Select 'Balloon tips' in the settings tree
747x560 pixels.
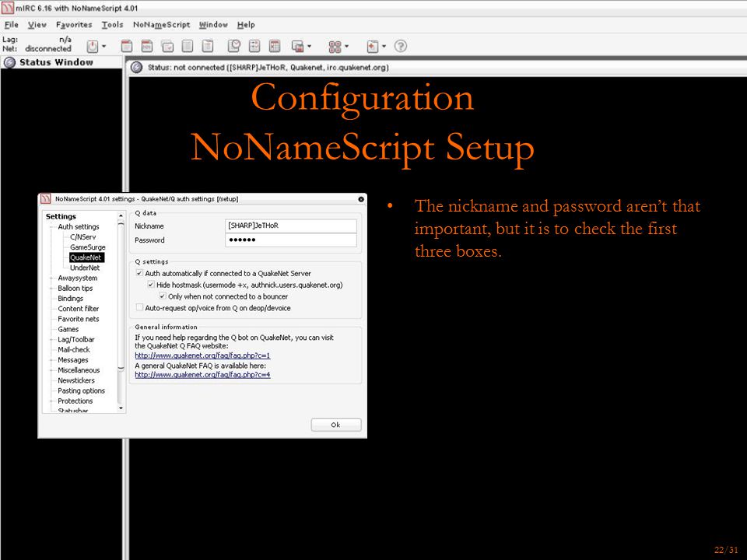point(75,288)
